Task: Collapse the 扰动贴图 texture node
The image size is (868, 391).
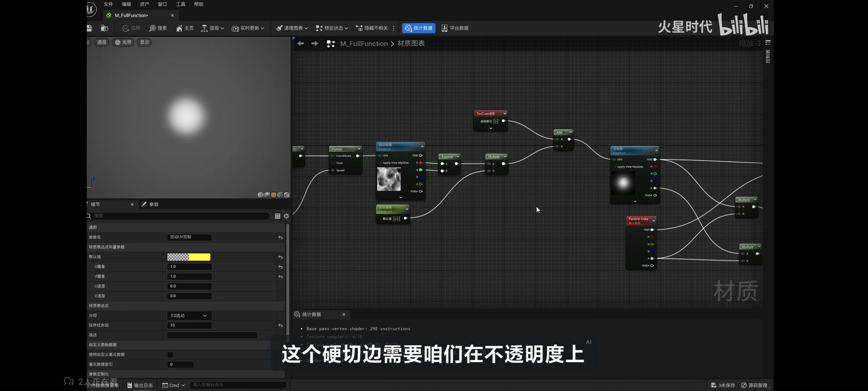Action: [x=422, y=146]
